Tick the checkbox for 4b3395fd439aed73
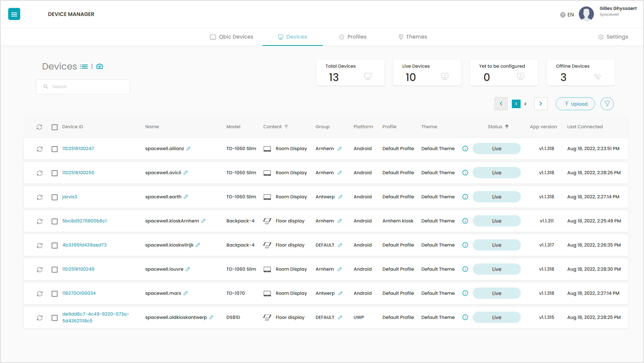644x363 pixels. tap(55, 245)
